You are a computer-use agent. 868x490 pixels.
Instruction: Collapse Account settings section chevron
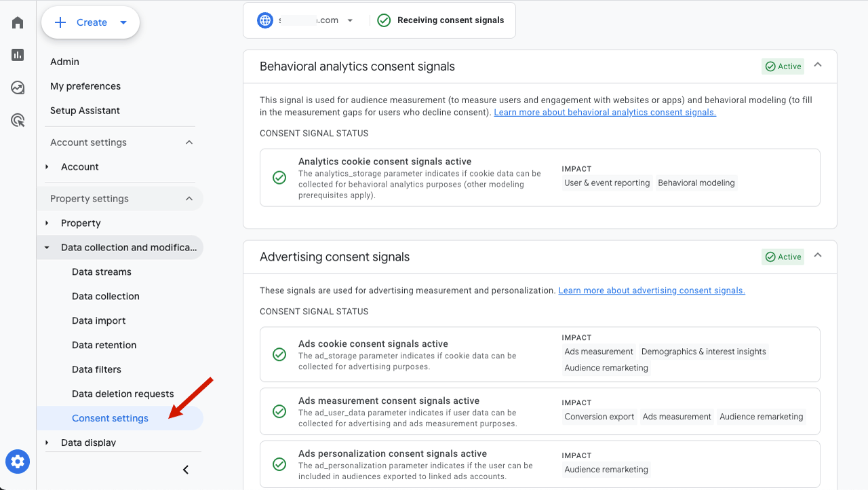(x=189, y=143)
